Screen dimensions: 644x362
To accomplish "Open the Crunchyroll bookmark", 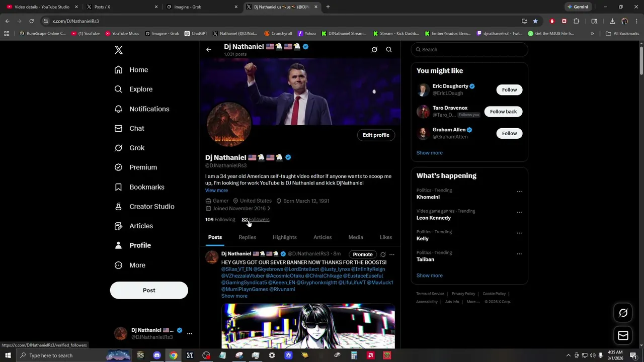I will (278, 34).
